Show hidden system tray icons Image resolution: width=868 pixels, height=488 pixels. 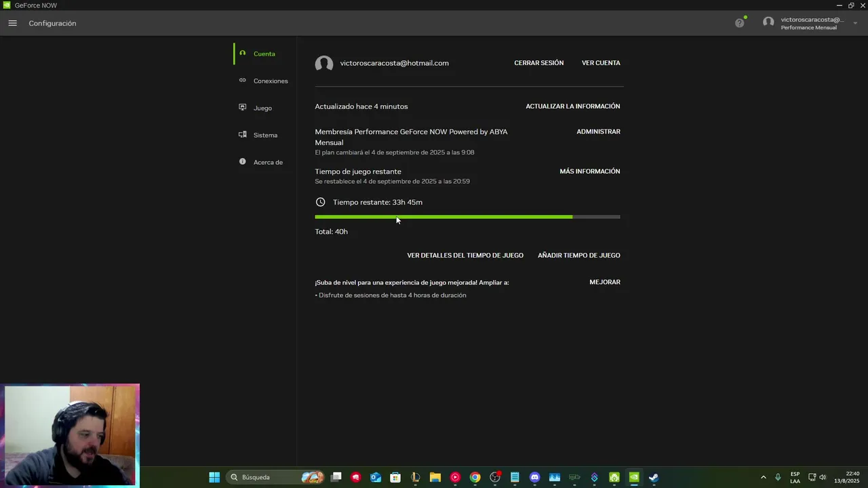coord(763,477)
